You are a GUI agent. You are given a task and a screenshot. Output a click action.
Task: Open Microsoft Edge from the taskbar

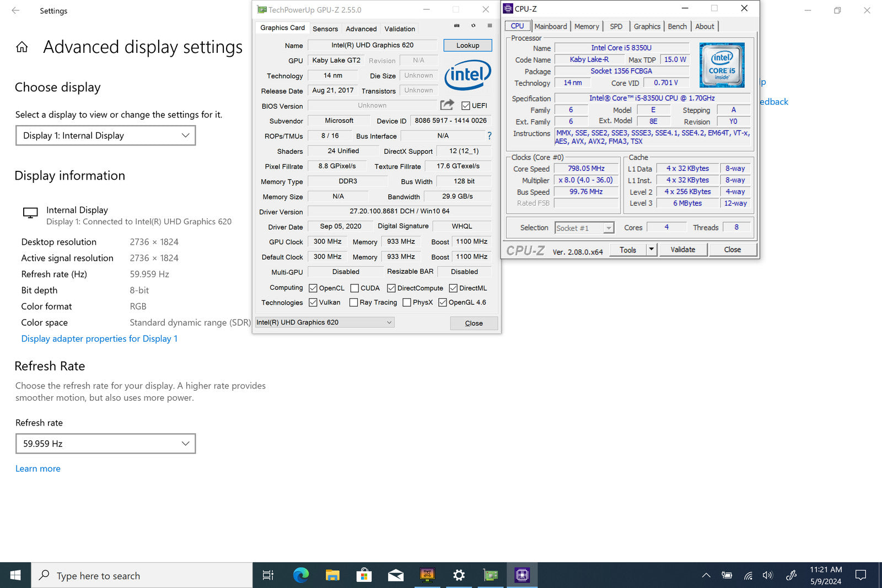click(x=300, y=575)
